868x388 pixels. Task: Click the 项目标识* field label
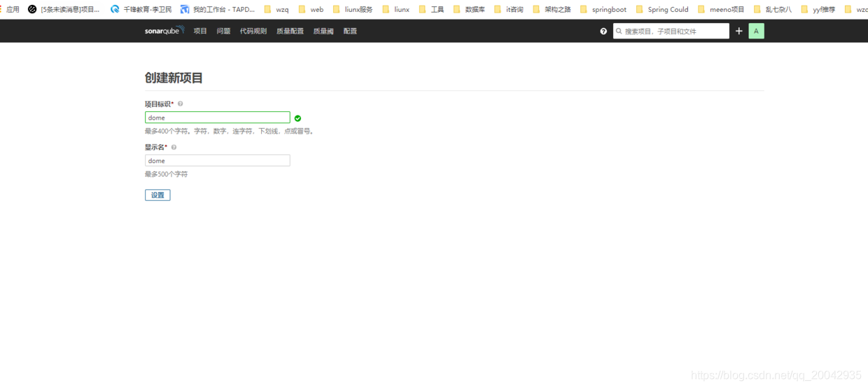pyautogui.click(x=160, y=104)
